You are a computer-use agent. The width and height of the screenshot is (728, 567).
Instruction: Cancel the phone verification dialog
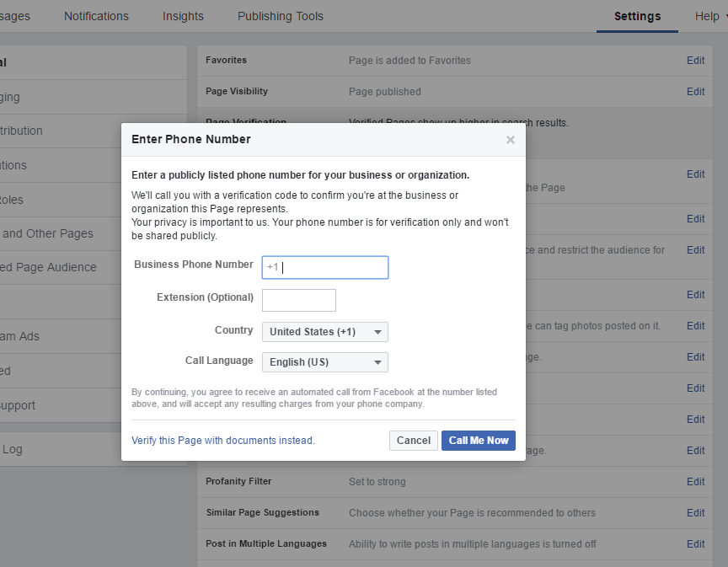[413, 441]
